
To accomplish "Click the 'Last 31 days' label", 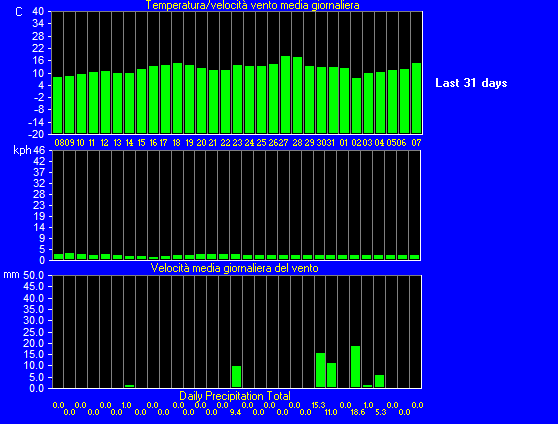I will (471, 83).
